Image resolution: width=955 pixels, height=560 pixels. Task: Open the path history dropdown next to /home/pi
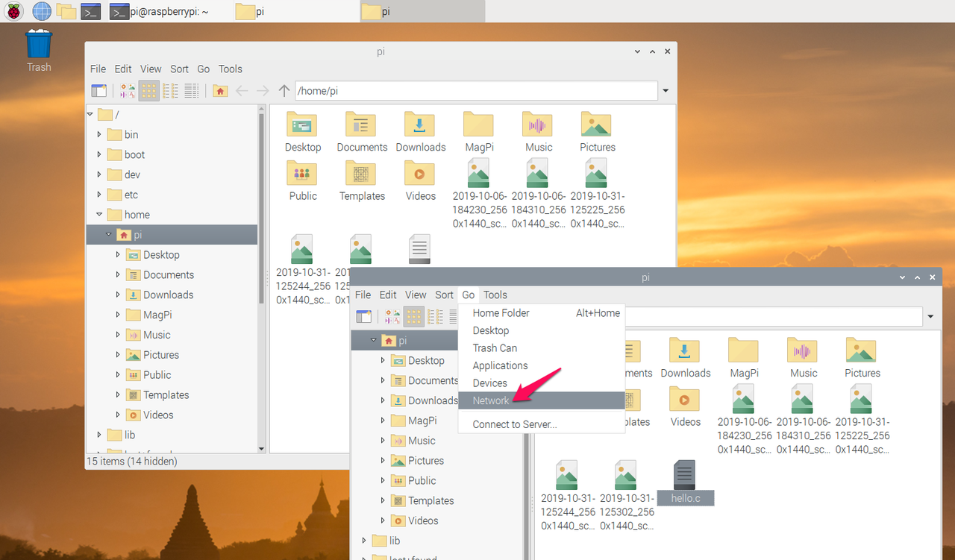tap(666, 91)
